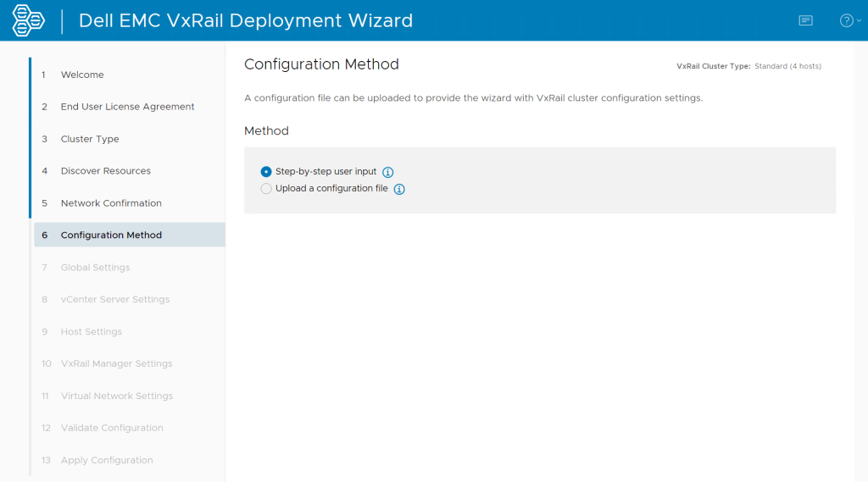Return to the Discover Resources step
Viewport: 868px width, 482px height.
pyautogui.click(x=105, y=171)
